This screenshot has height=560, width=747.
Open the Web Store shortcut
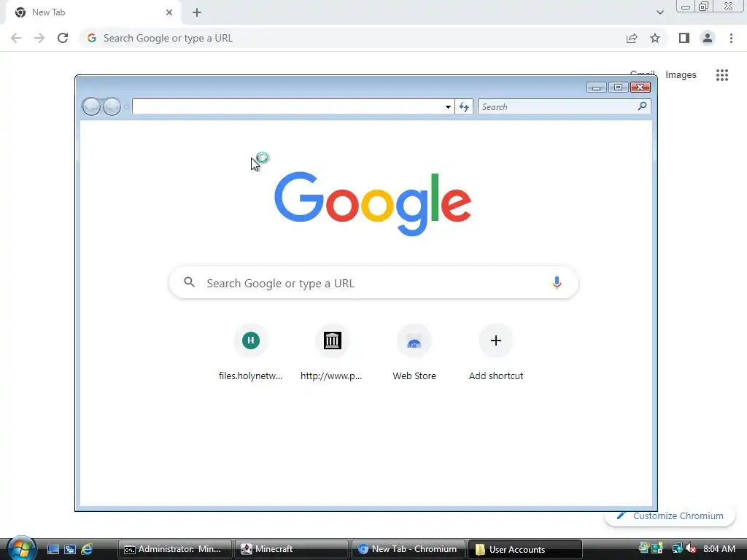click(414, 352)
